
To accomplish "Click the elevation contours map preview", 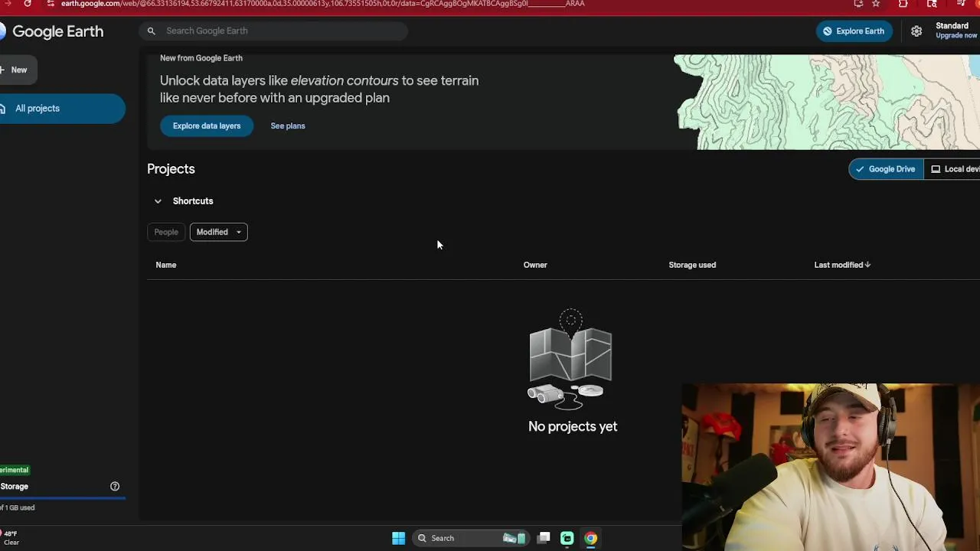I will pyautogui.click(x=827, y=102).
